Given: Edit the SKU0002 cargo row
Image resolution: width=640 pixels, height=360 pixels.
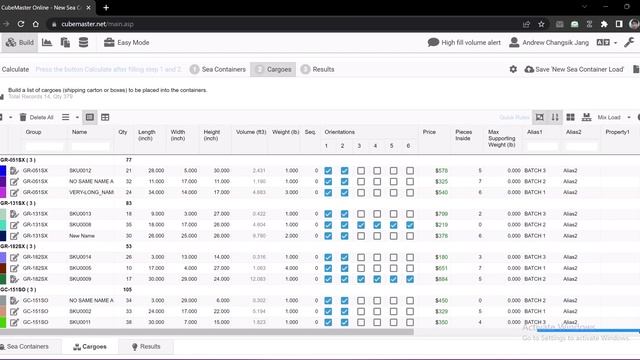Looking at the screenshot, I should tap(14, 311).
